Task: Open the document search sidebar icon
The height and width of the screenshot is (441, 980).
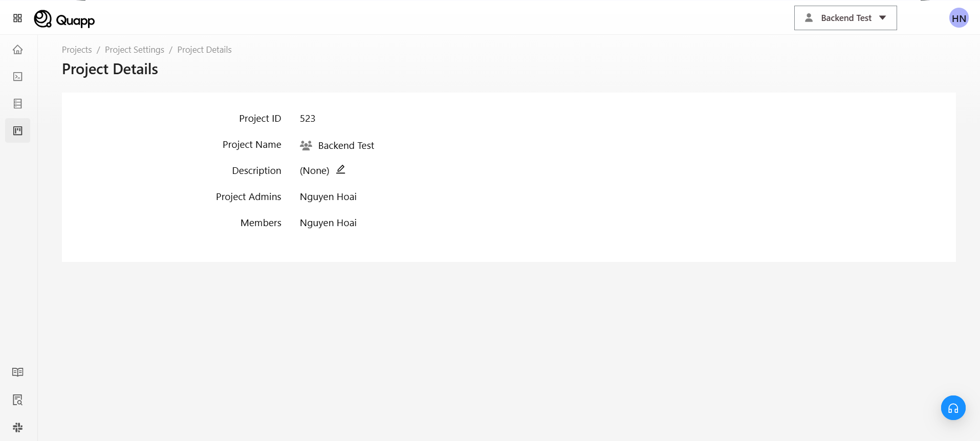Action: click(18, 400)
